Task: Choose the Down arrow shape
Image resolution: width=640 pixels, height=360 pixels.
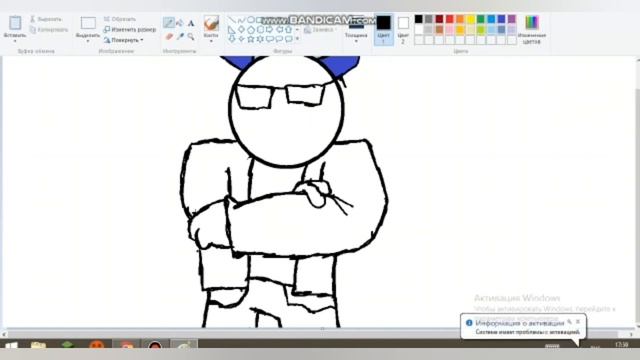Action: [x=231, y=39]
